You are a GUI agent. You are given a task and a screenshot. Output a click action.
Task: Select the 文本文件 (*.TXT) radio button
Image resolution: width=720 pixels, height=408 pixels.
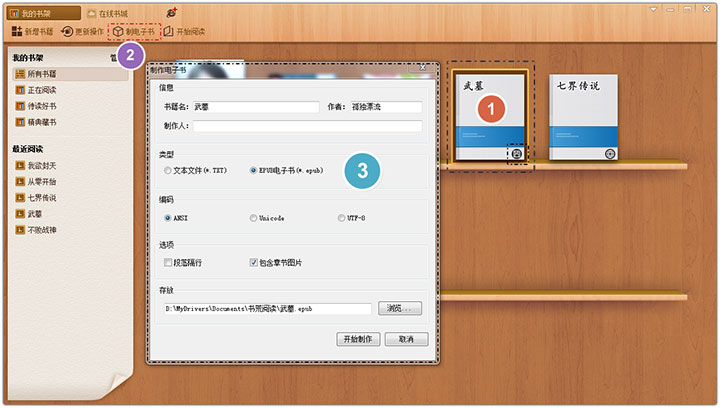(x=168, y=171)
